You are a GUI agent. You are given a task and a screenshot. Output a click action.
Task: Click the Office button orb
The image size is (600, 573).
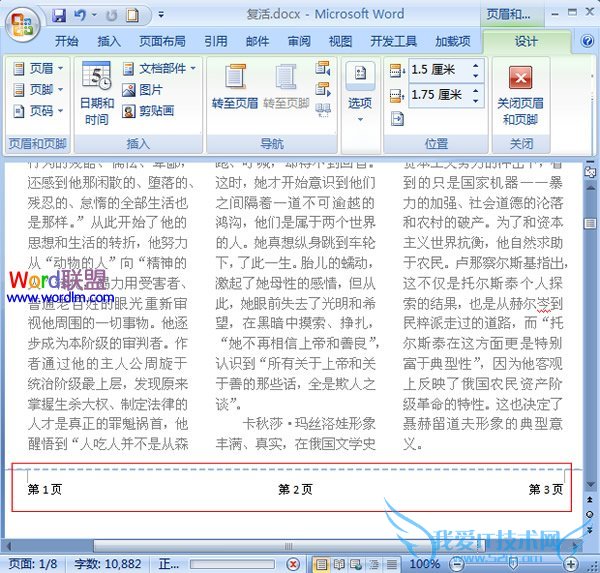(x=22, y=24)
